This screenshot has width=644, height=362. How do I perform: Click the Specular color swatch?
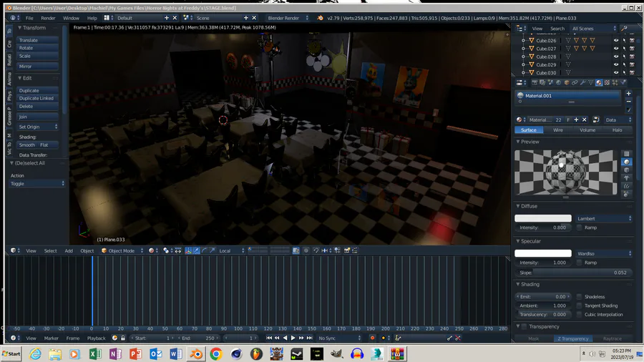click(543, 253)
